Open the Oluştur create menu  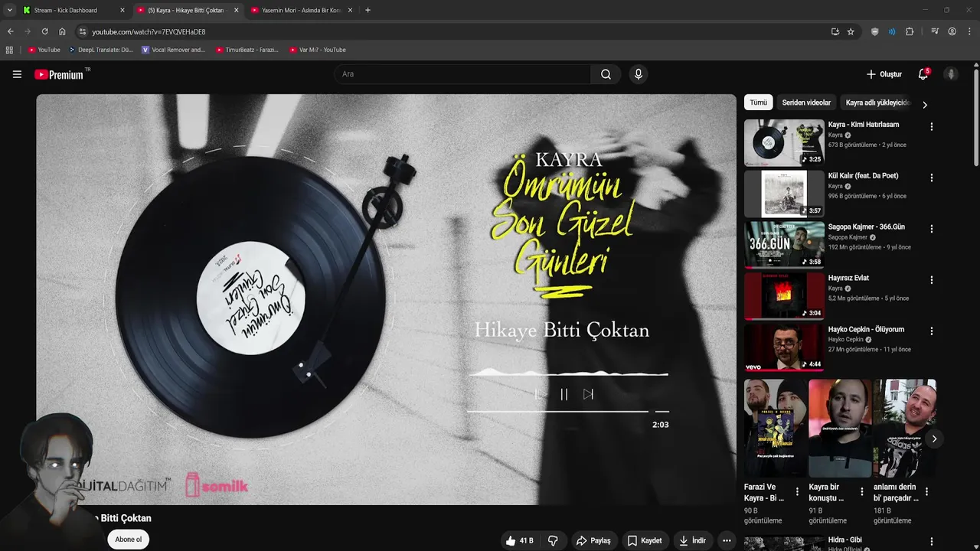(884, 74)
